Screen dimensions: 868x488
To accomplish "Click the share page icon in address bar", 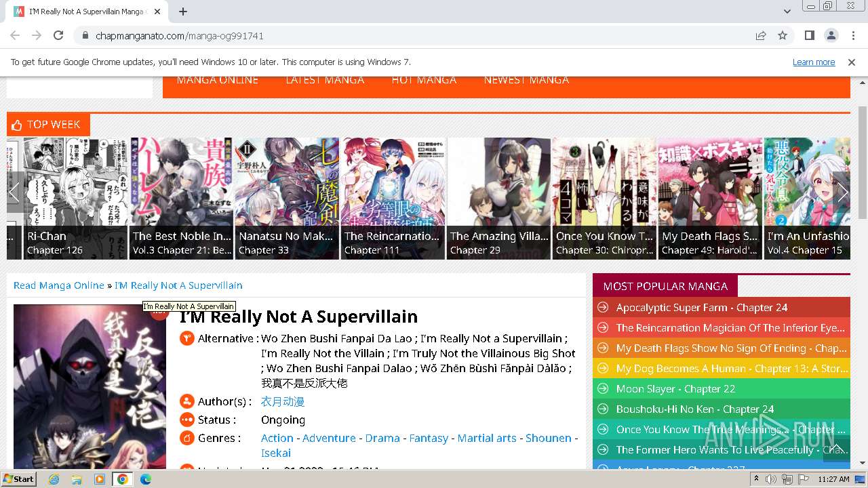I will [761, 35].
